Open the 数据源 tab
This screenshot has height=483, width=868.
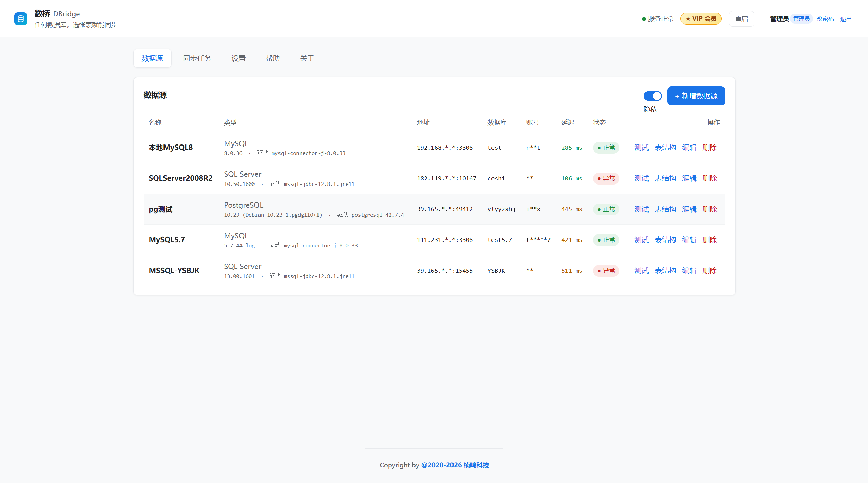click(x=152, y=58)
